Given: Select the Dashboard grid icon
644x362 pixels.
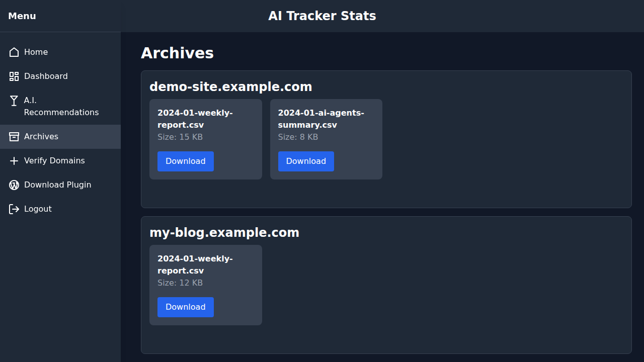Looking at the screenshot, I should coord(14,76).
